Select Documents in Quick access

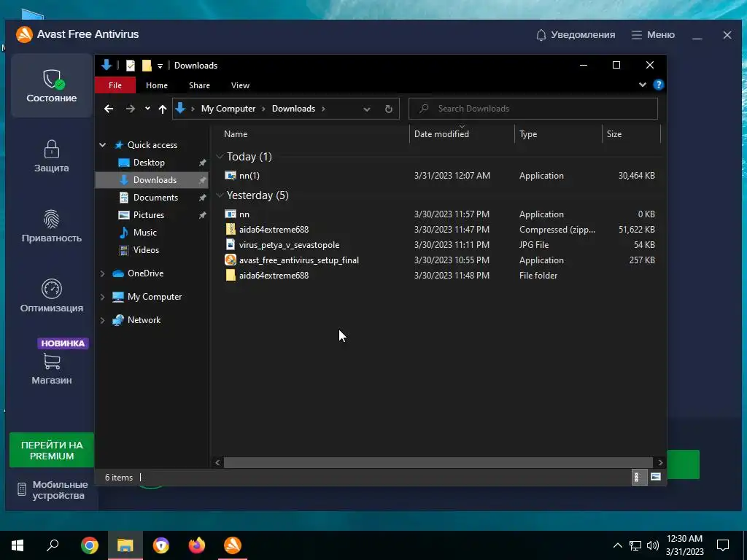point(155,198)
